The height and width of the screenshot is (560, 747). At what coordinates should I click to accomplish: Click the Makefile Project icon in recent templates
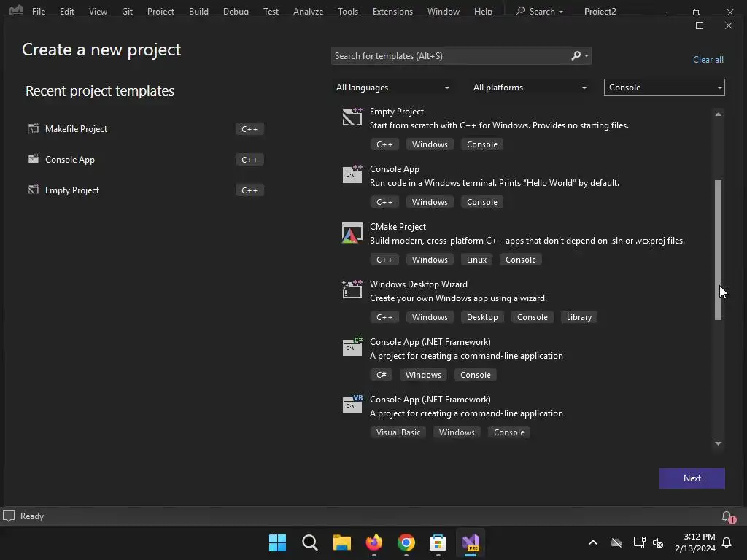click(x=34, y=128)
